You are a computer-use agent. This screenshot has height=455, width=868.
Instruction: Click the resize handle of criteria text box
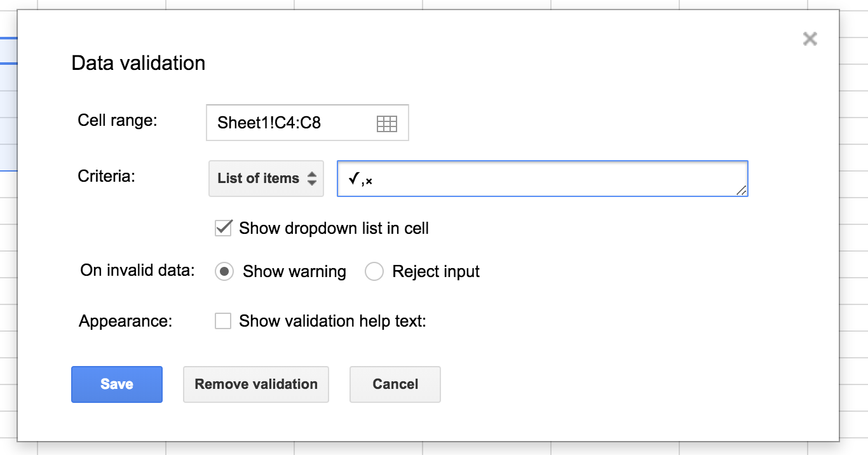742,190
